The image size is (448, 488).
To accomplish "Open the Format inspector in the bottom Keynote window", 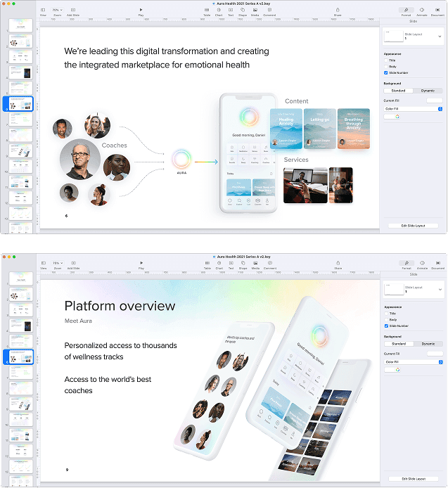I will [407, 263].
